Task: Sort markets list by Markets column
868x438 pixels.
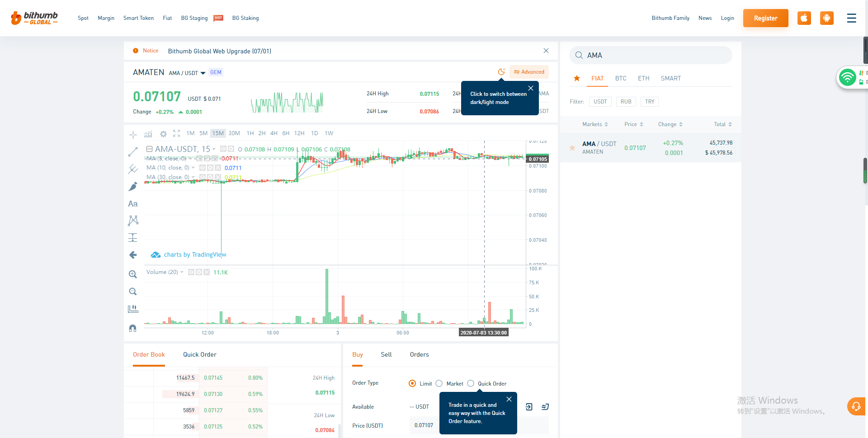Action: coord(595,124)
